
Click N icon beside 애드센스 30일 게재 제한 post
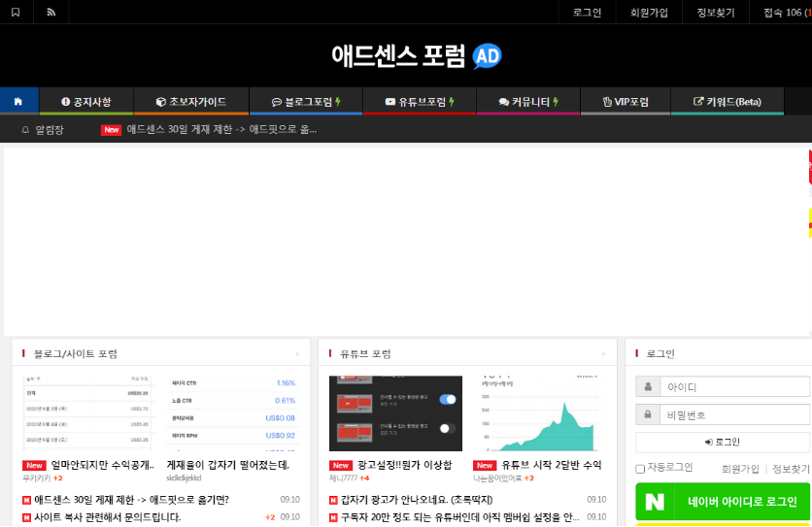pyautogui.click(x=26, y=500)
